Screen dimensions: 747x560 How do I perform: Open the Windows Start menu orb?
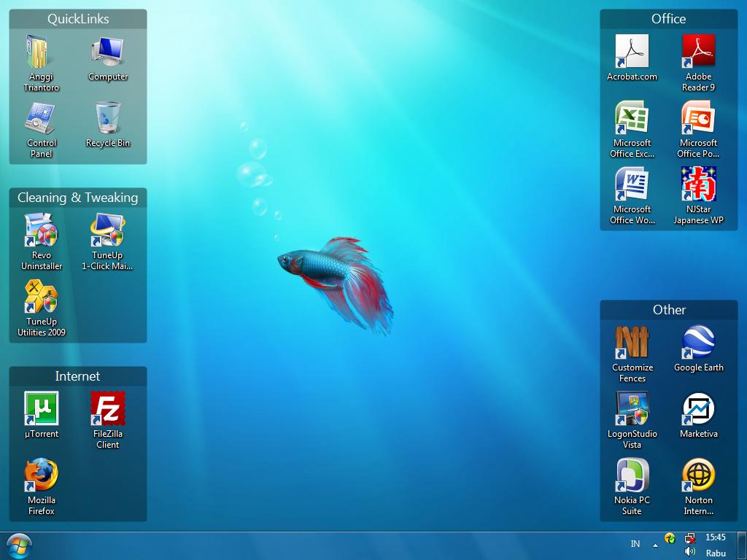18,546
